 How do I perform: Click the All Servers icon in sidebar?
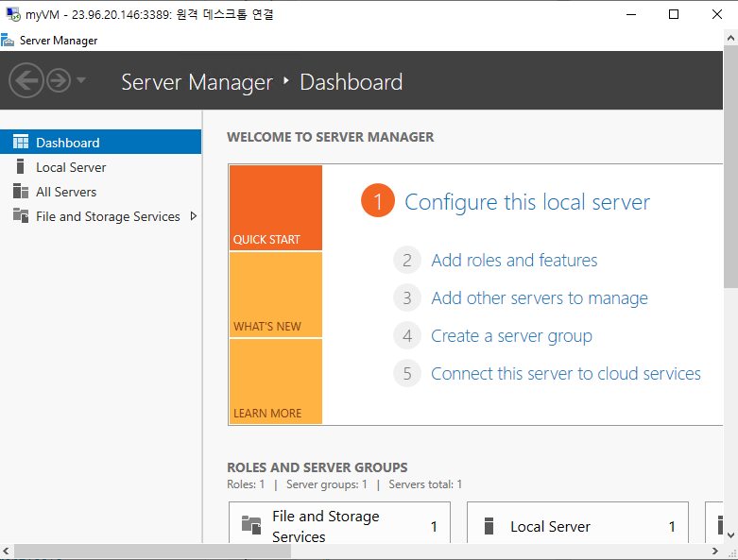[x=21, y=191]
